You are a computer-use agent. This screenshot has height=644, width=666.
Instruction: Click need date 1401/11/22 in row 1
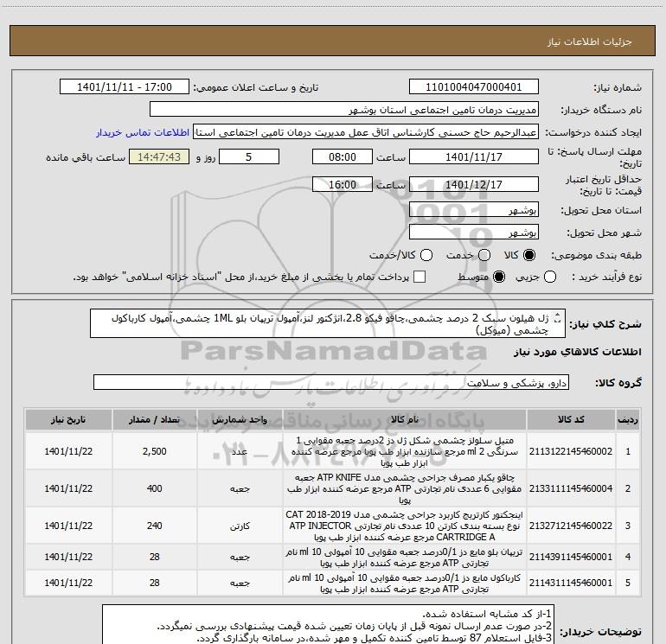68,451
